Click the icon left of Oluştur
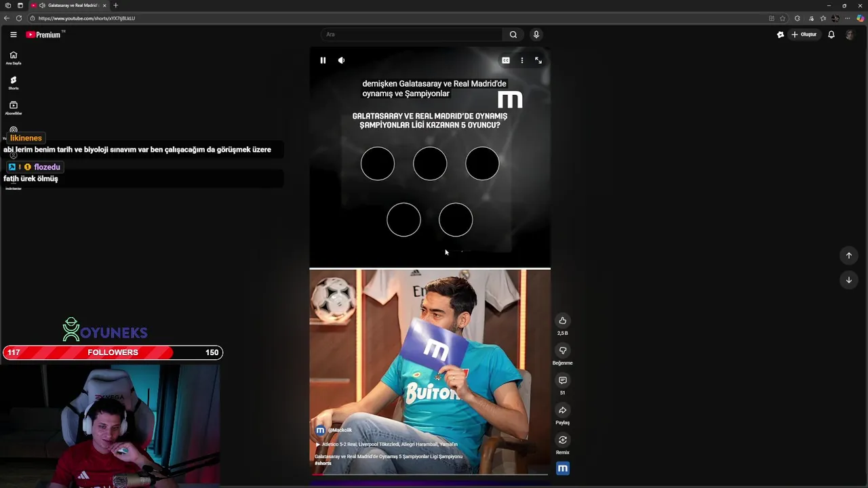868x488 pixels. (x=780, y=35)
